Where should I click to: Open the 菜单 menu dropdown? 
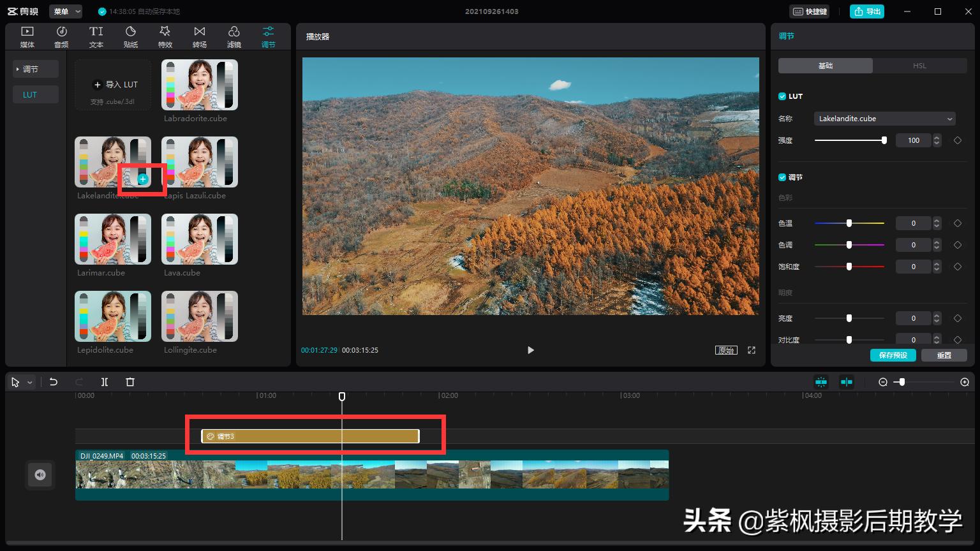pyautogui.click(x=66, y=11)
